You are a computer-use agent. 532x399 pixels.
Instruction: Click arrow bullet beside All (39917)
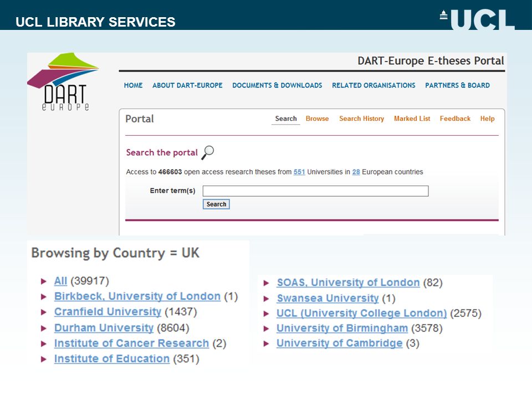point(43,282)
